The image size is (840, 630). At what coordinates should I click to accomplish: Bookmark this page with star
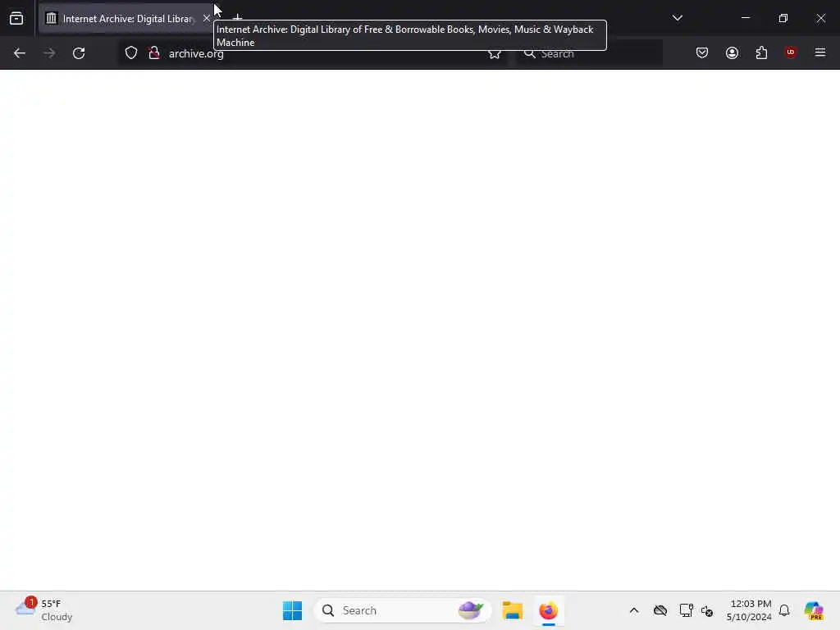point(494,53)
